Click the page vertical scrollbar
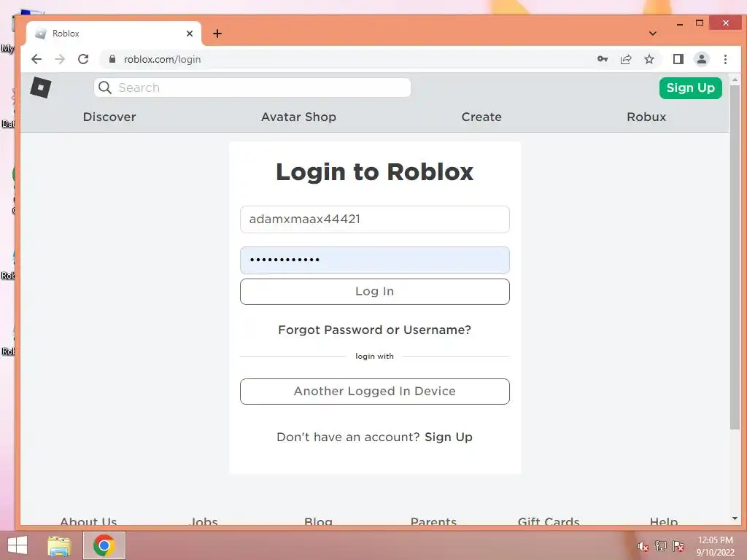The width and height of the screenshot is (747, 560). click(x=735, y=257)
